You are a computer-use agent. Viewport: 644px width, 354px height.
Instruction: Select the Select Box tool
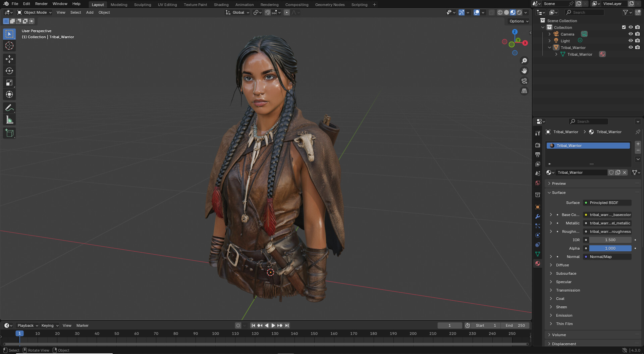9,34
